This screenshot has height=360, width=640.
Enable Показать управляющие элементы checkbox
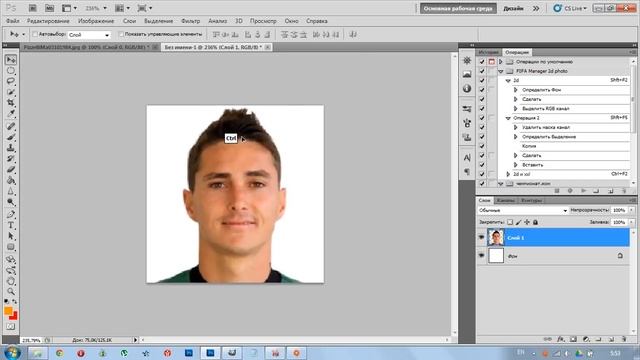pos(121,34)
